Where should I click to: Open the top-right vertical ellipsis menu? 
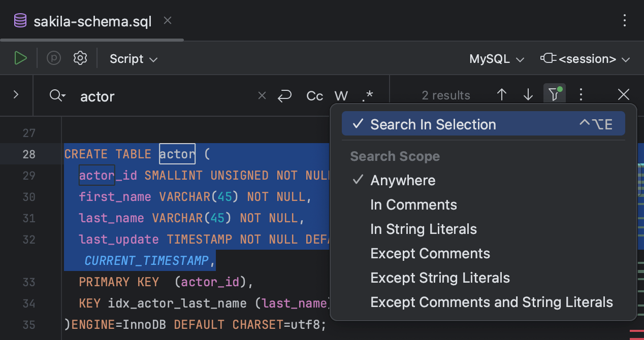[624, 20]
